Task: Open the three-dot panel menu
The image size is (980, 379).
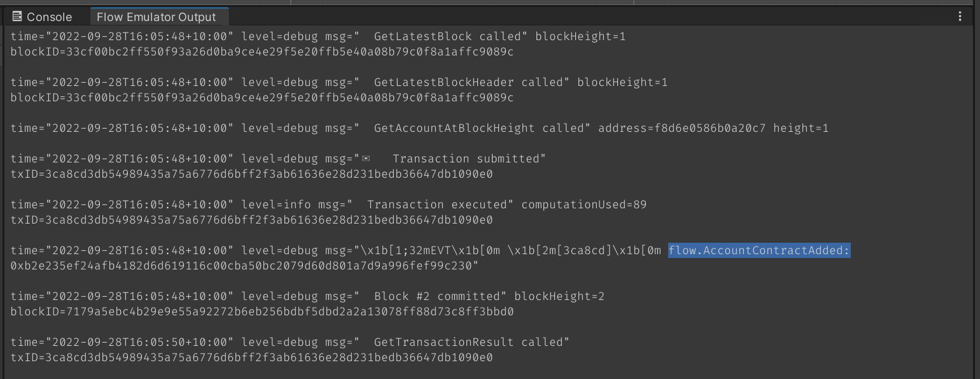Action: click(x=960, y=17)
